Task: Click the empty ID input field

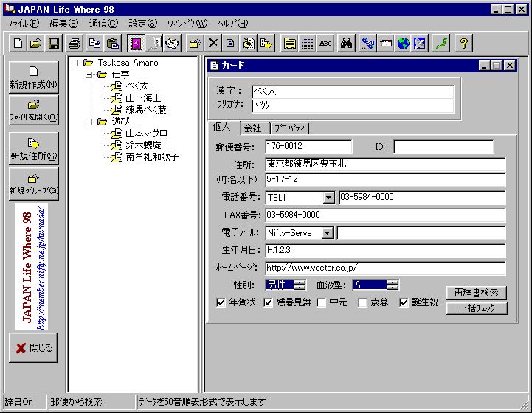Action: [x=443, y=147]
